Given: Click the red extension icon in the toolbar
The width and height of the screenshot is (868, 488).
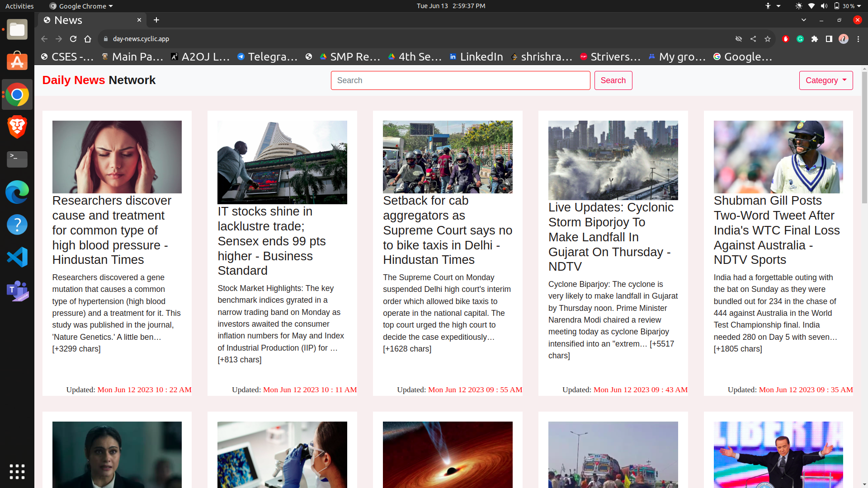Looking at the screenshot, I should 786,39.
